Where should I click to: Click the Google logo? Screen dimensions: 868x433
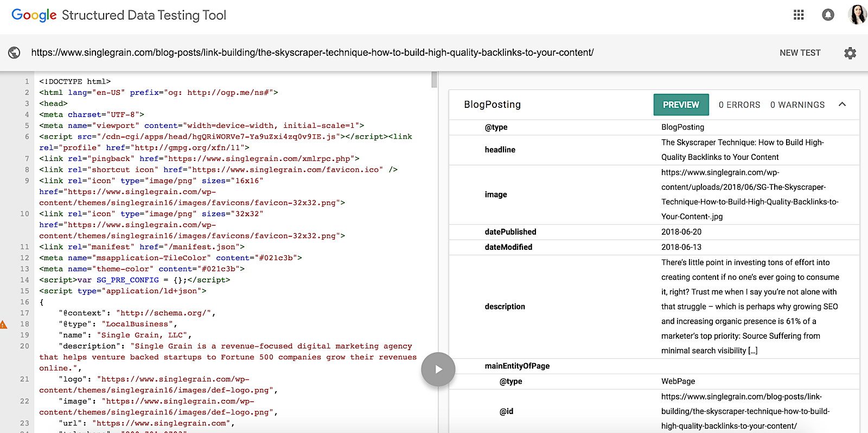[34, 15]
